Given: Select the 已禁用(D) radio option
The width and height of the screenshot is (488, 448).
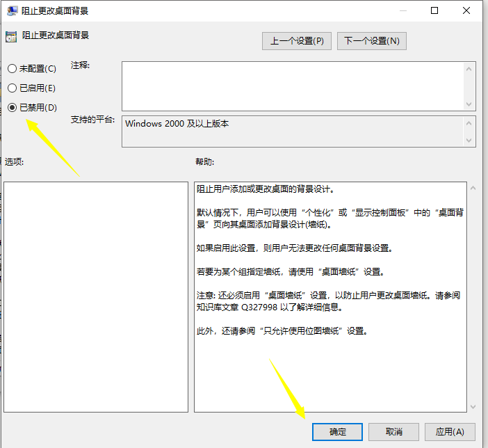Looking at the screenshot, I should coord(12,108).
